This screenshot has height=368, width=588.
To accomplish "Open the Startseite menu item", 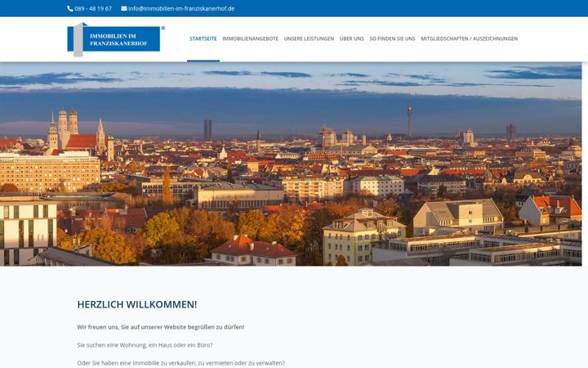I will tap(203, 38).
